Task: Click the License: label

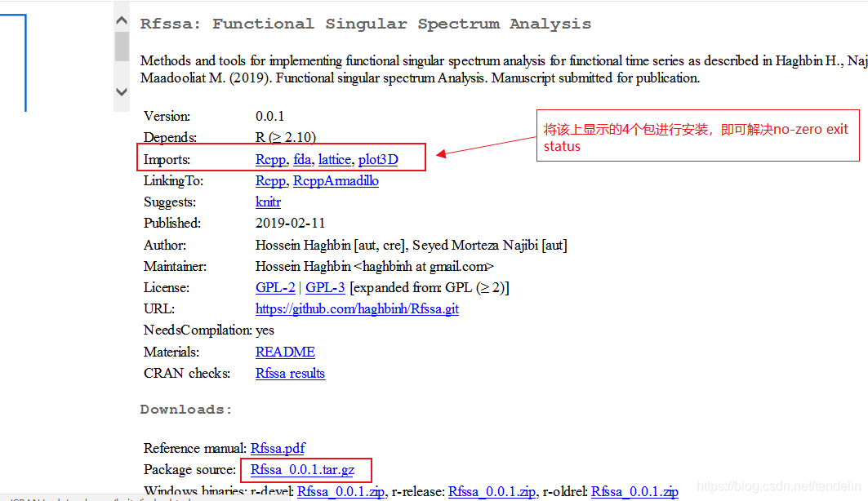Action: 166,287
